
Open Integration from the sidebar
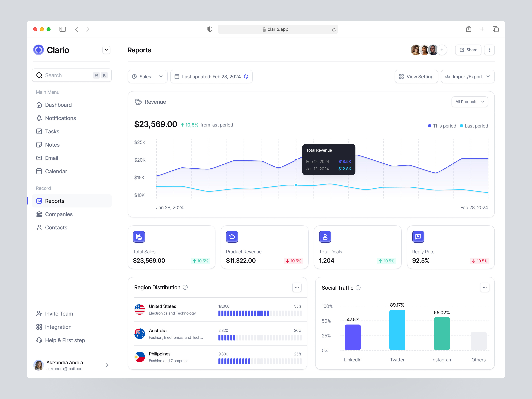[x=58, y=327]
